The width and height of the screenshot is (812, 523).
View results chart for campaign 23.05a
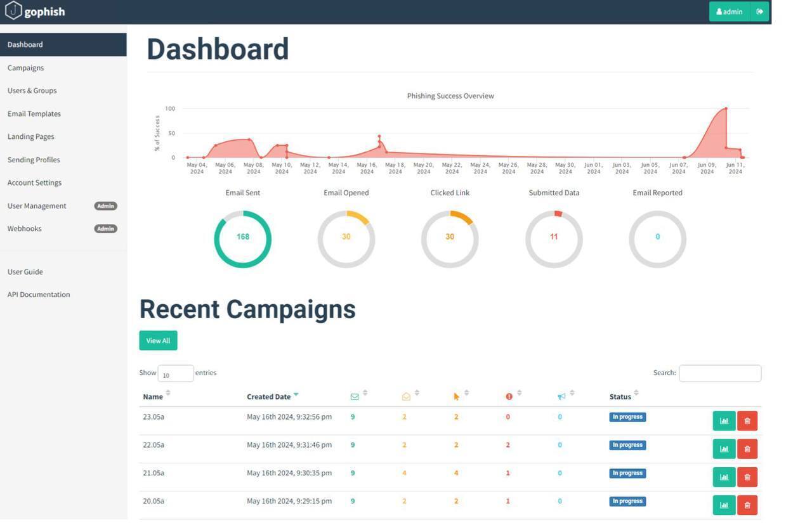(724, 421)
